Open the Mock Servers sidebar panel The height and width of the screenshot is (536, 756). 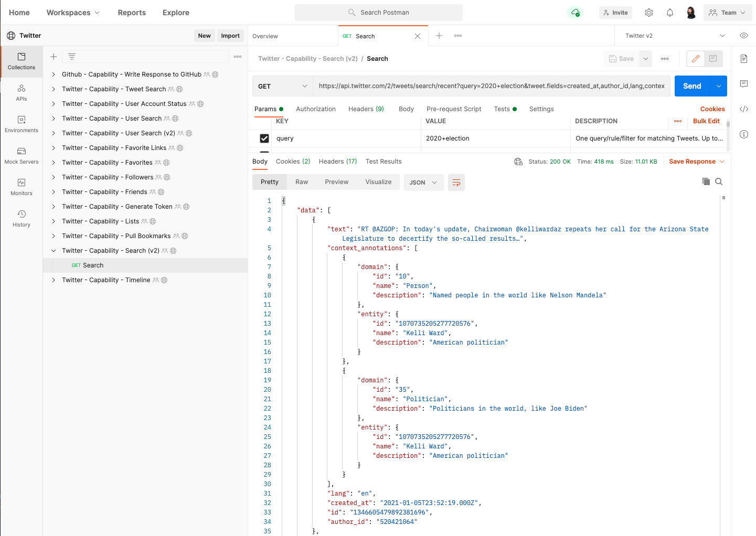tap(22, 156)
